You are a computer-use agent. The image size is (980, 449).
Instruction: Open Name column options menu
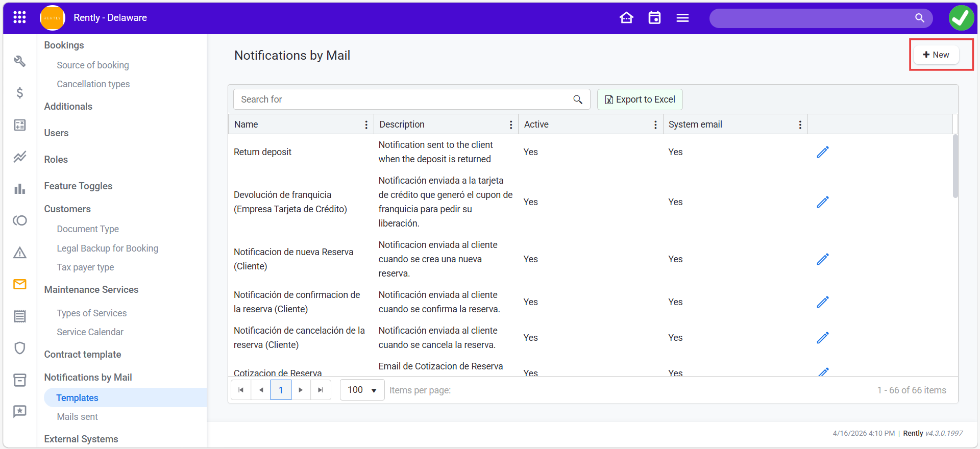click(x=366, y=125)
